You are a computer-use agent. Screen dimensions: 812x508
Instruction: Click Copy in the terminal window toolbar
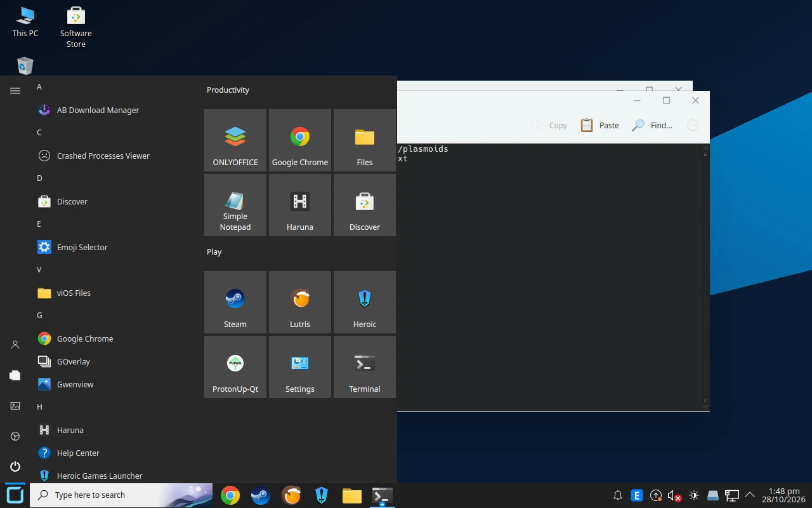549,125
